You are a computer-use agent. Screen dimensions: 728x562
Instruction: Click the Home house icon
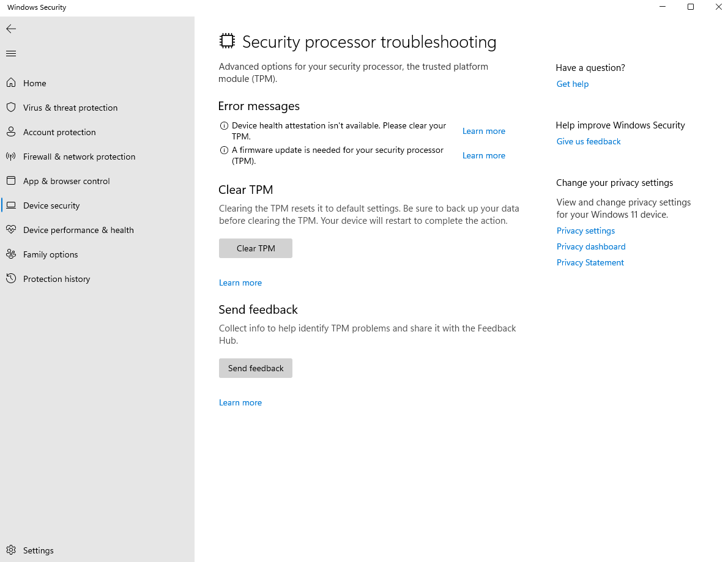[11, 83]
